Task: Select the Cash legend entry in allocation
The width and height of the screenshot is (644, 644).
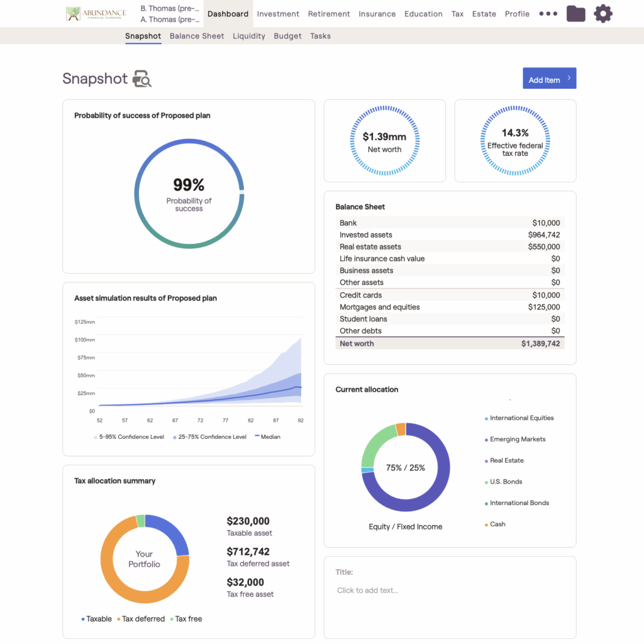Action: click(497, 524)
